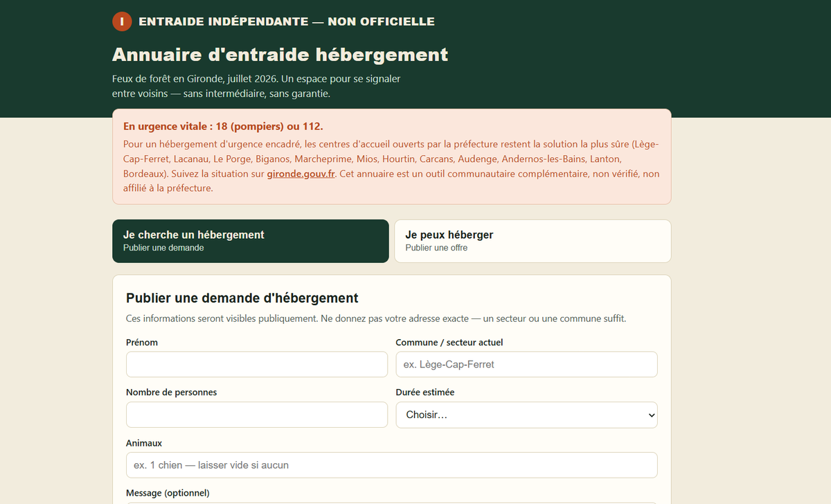This screenshot has height=504, width=831.
Task: Focus the Nombre de personnes field
Action: pos(257,415)
